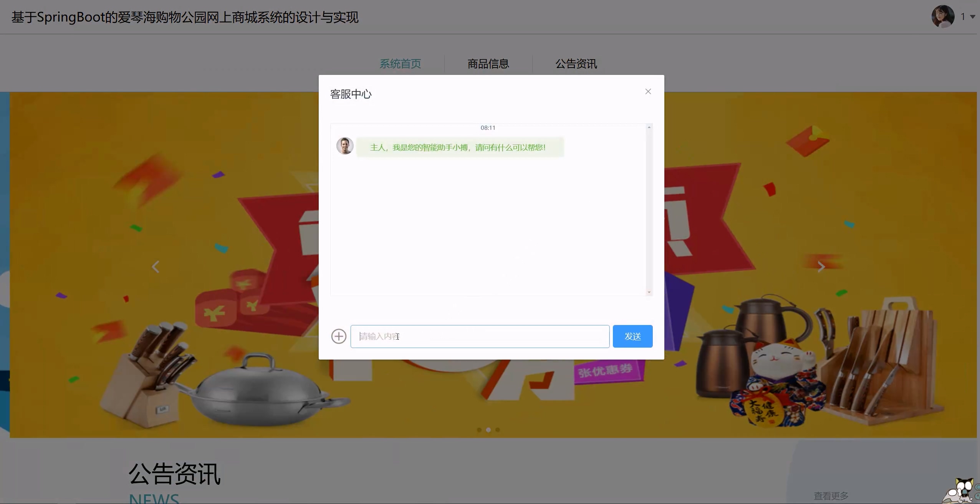Image resolution: width=980 pixels, height=504 pixels.
Task: Select the third carousel indicator dot
Action: (x=498, y=430)
